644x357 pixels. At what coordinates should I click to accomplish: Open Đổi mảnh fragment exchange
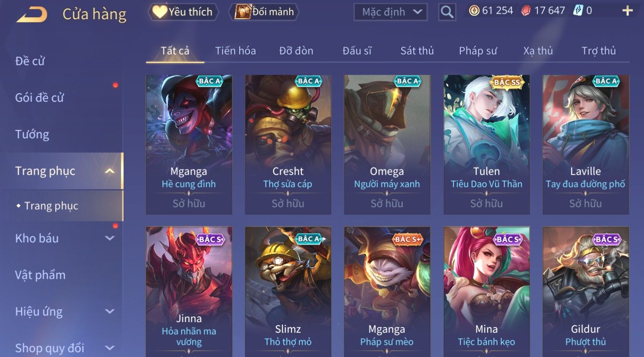click(264, 12)
